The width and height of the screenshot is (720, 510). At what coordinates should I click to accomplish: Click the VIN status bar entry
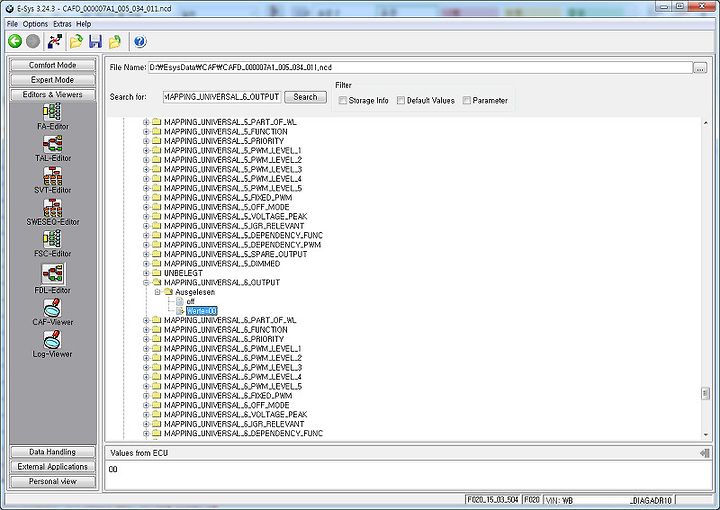tap(609, 500)
